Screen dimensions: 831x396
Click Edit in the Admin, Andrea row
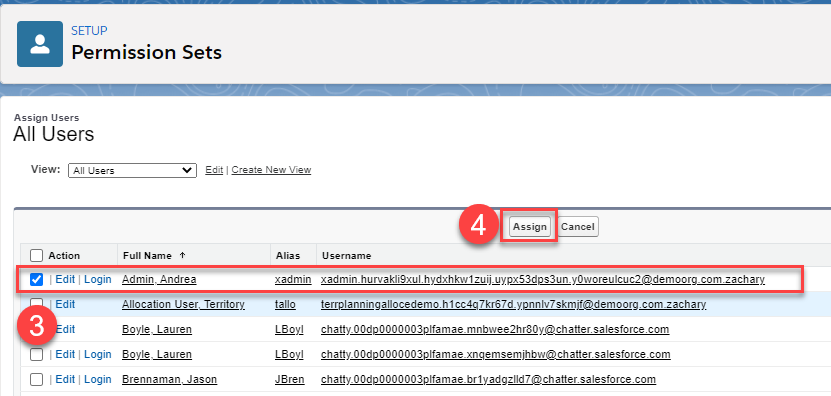[x=65, y=279]
